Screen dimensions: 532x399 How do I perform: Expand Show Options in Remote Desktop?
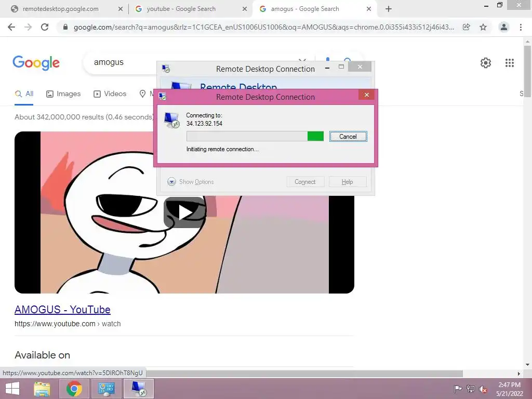[191, 182]
